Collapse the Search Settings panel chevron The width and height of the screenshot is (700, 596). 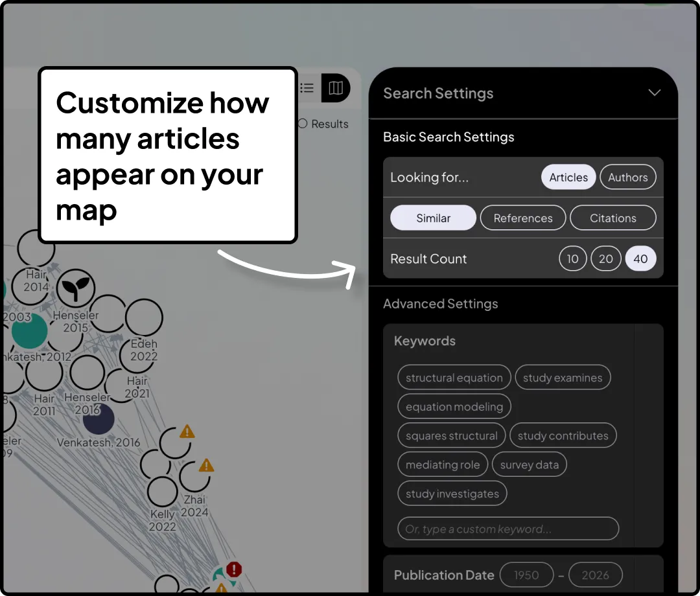(654, 93)
